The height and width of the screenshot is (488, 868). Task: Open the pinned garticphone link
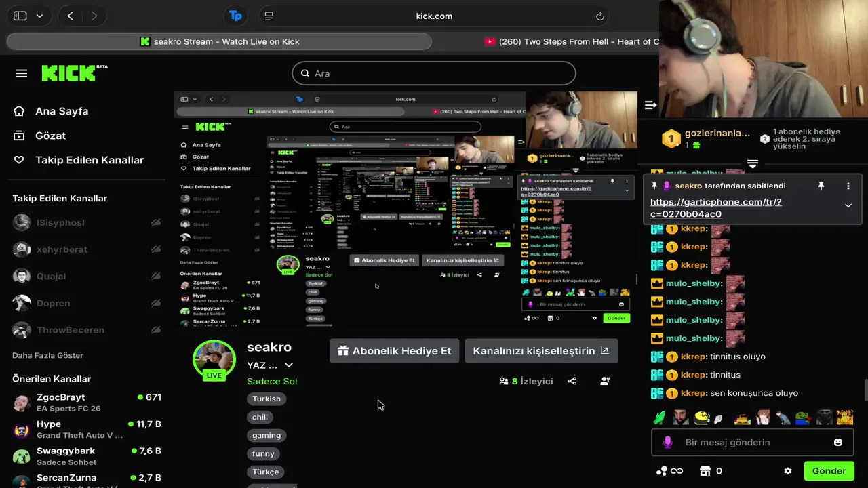pos(716,207)
